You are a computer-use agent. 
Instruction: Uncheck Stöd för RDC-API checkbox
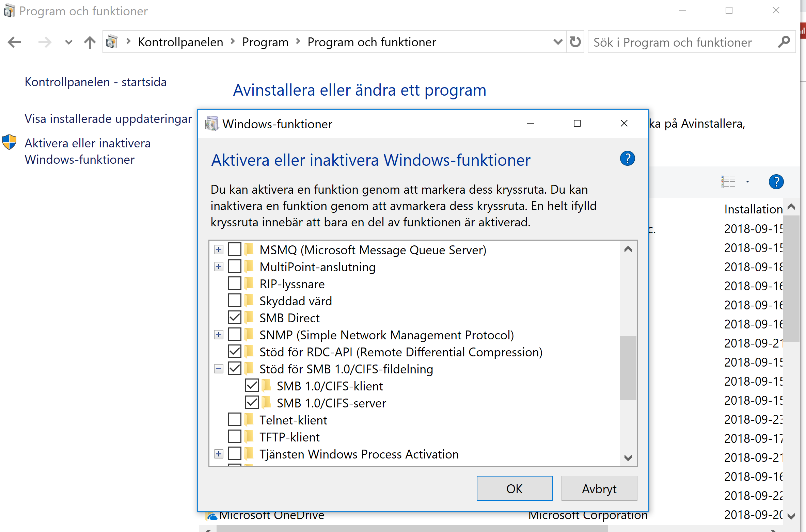pos(235,352)
